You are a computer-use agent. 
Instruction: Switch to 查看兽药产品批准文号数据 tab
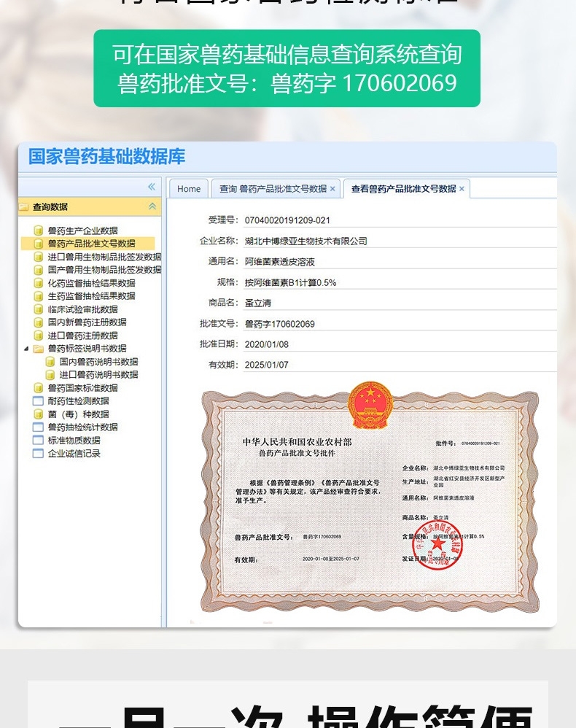tap(403, 188)
